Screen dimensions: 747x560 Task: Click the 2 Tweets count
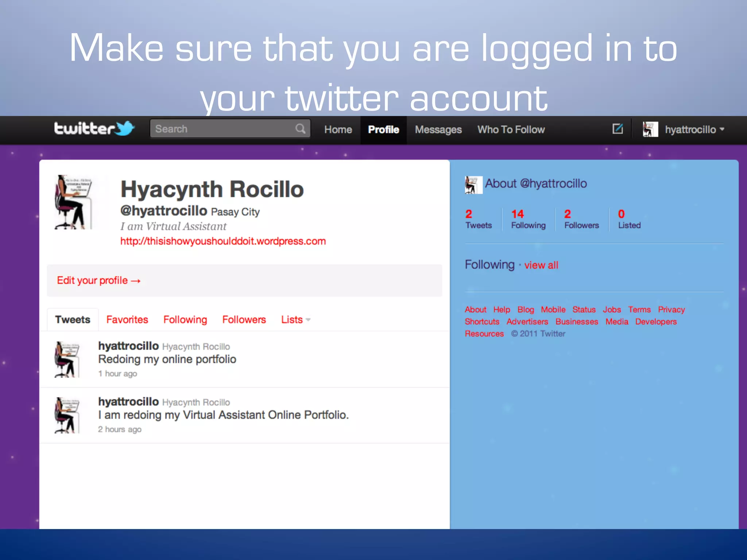coord(479,219)
